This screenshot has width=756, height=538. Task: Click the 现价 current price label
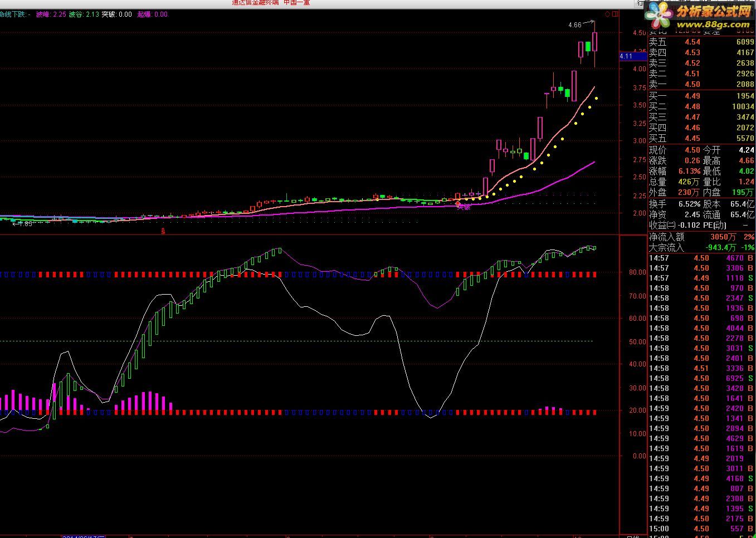[x=657, y=150]
